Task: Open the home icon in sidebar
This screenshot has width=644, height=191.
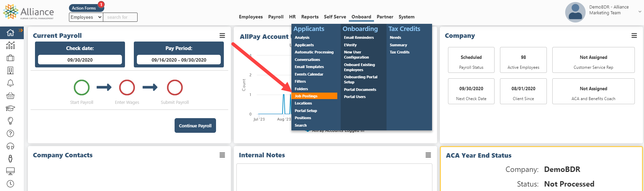Action: 11,33
